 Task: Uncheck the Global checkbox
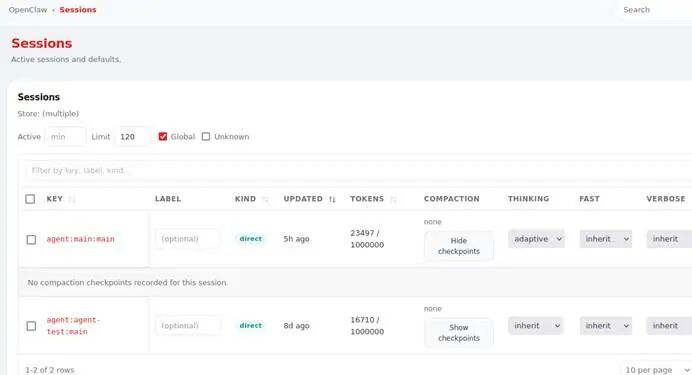[x=163, y=137]
